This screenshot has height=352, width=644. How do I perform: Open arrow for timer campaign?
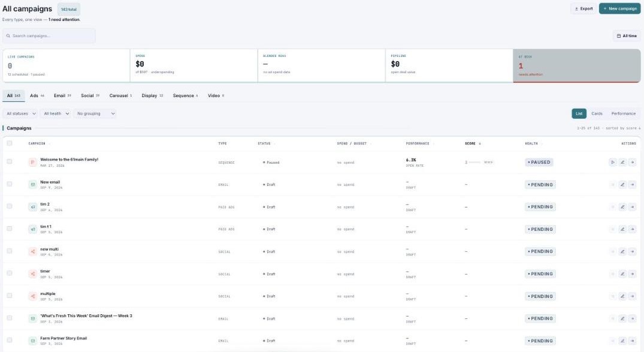coord(632,274)
